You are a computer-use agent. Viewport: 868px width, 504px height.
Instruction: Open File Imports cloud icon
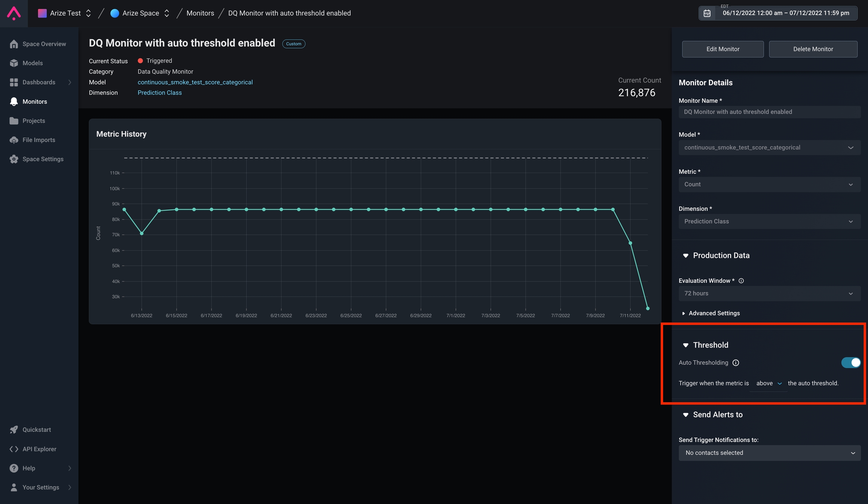pos(14,140)
